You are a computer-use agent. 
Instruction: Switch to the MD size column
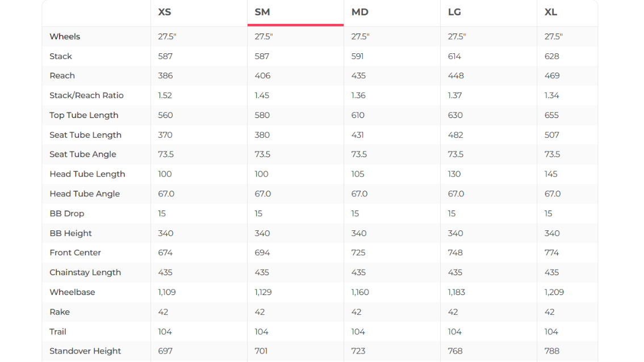[360, 12]
